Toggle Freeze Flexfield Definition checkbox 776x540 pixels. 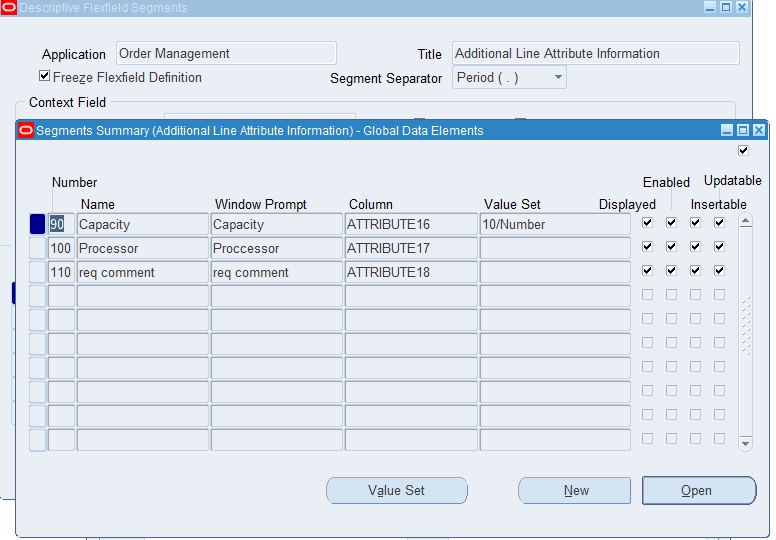(x=44, y=76)
